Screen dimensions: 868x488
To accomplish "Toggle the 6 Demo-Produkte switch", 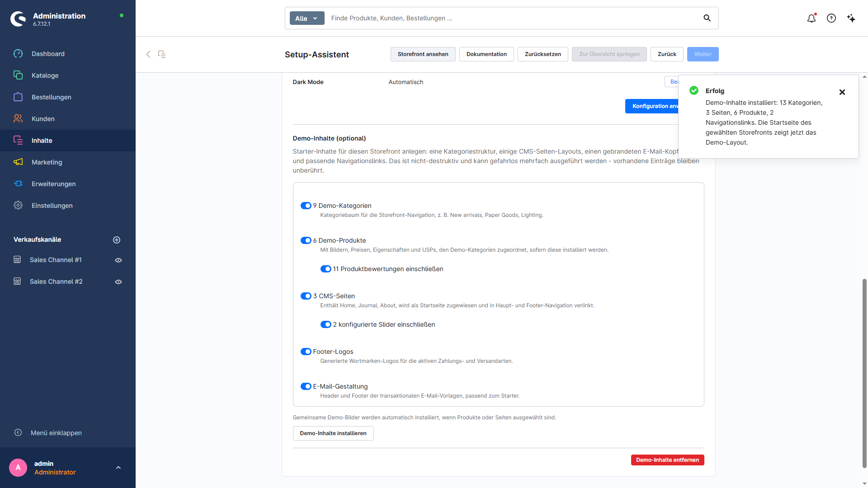I will point(306,240).
